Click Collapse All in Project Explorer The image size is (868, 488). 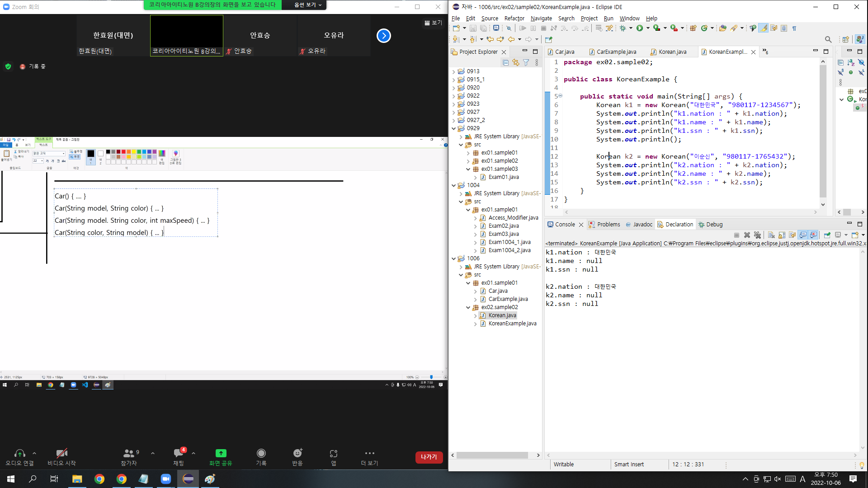click(505, 63)
